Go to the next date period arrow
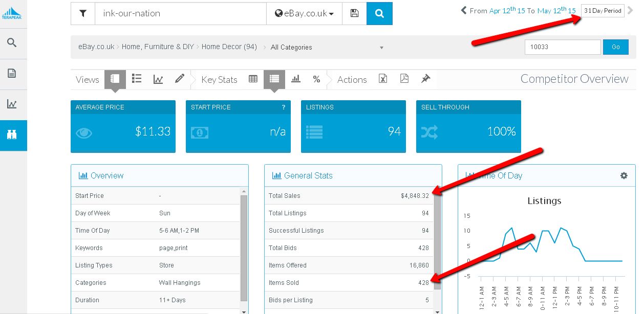Screen dimensions: 644x314 [630, 10]
